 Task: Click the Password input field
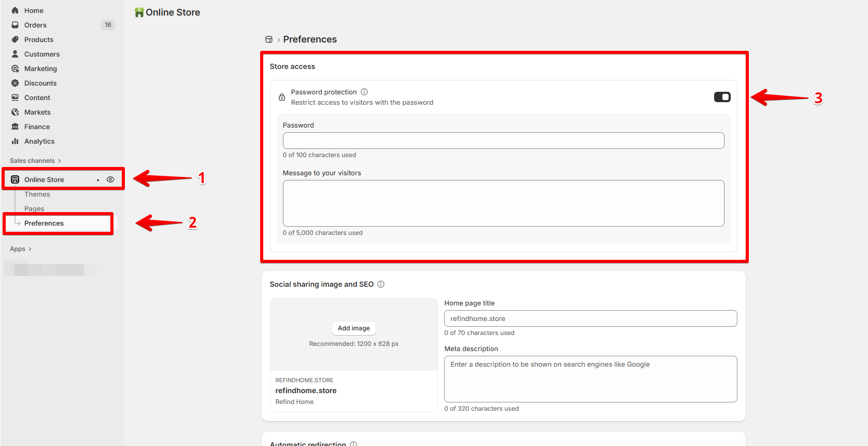coord(503,141)
